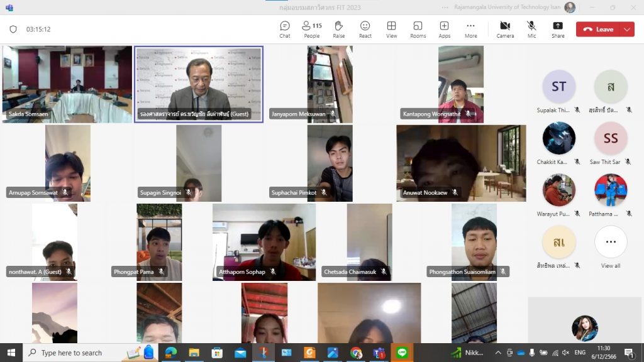This screenshot has height=362, width=644.
Task: Show the People participant list
Action: [312, 29]
